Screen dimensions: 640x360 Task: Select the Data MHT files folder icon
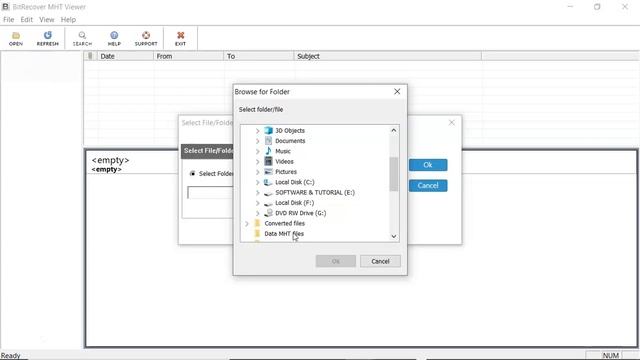pyautogui.click(x=257, y=233)
